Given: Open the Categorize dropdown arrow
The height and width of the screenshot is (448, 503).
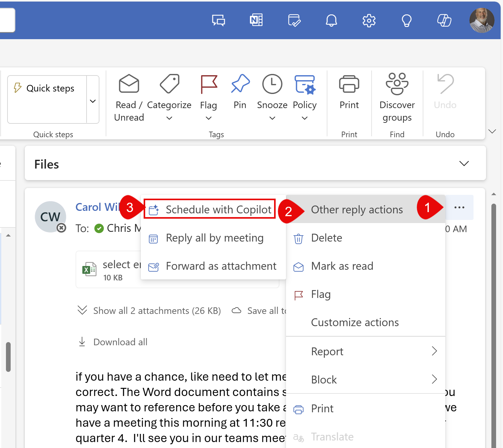Looking at the screenshot, I should coord(169,118).
